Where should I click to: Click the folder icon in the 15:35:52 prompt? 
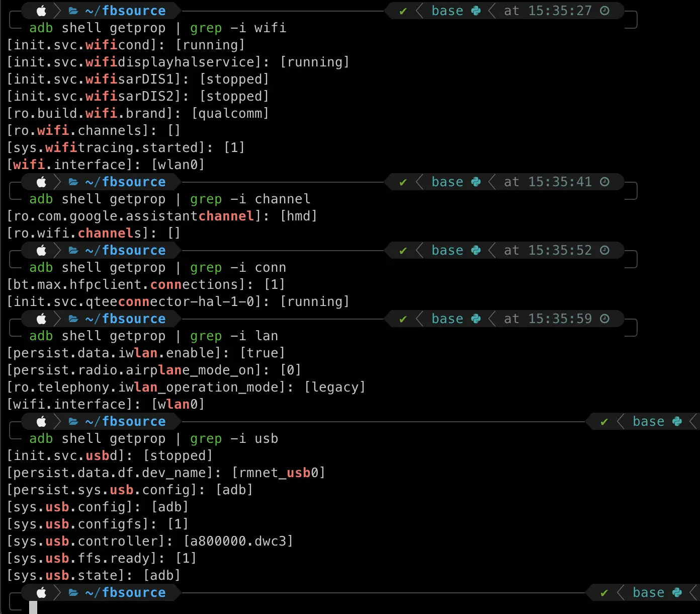coord(73,250)
